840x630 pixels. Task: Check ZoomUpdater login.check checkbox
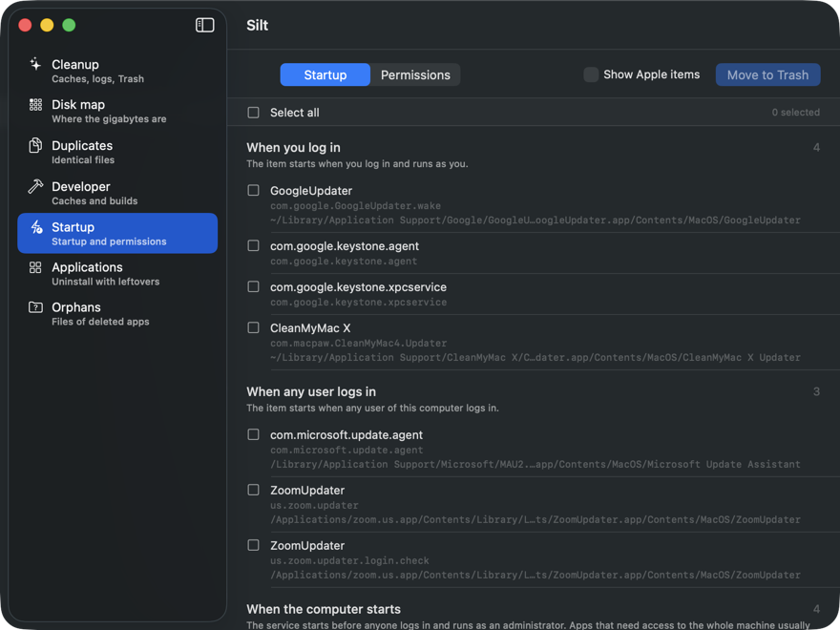click(253, 545)
